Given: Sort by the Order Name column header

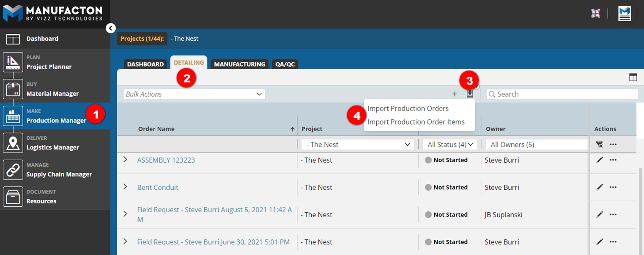Looking at the screenshot, I should click(x=156, y=129).
